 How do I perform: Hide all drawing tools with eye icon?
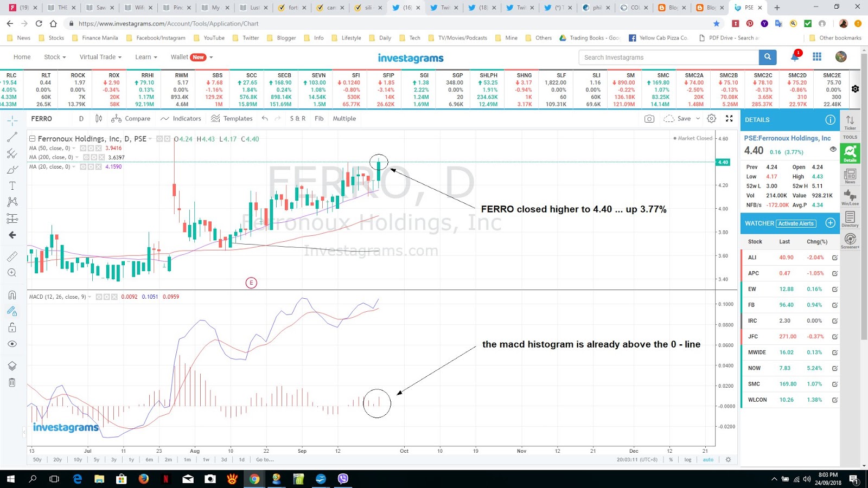tap(12, 344)
